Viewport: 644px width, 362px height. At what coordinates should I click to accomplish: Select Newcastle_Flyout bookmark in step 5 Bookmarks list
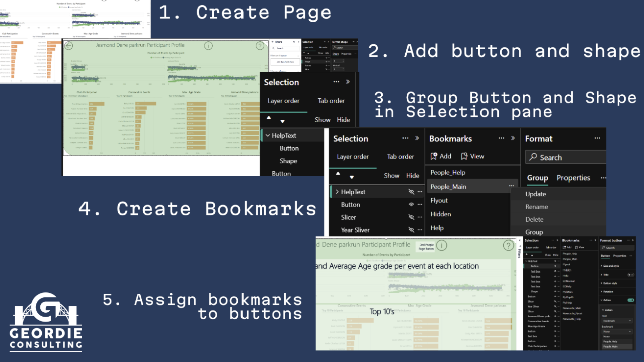[x=573, y=313]
